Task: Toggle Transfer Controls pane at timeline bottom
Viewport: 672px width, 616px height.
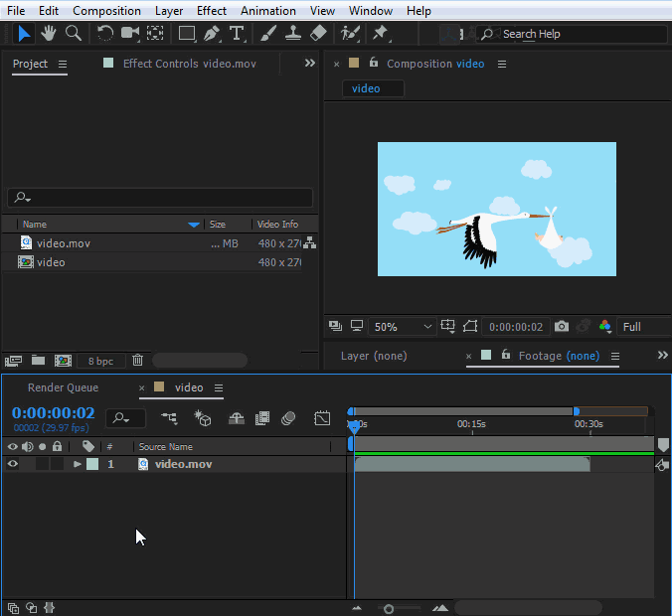Action: coord(31,608)
